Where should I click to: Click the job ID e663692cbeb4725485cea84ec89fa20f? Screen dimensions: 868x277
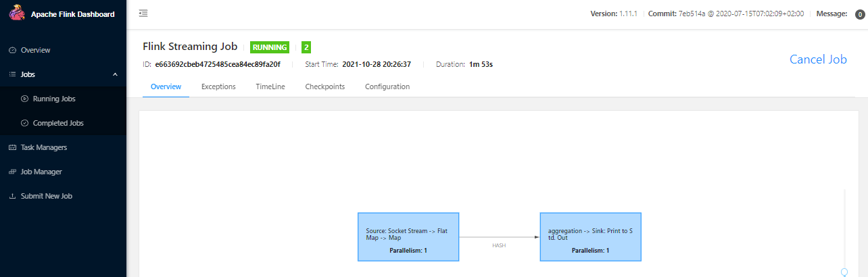click(218, 64)
